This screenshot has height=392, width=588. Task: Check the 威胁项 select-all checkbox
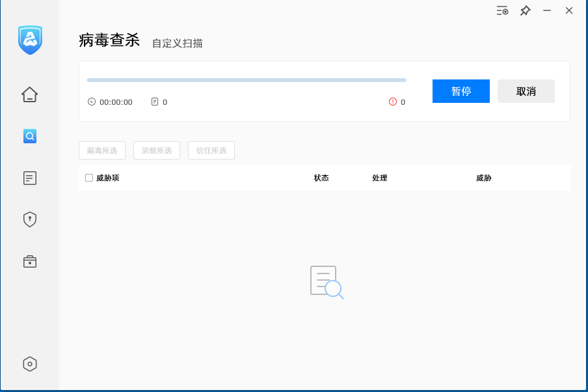coord(89,178)
